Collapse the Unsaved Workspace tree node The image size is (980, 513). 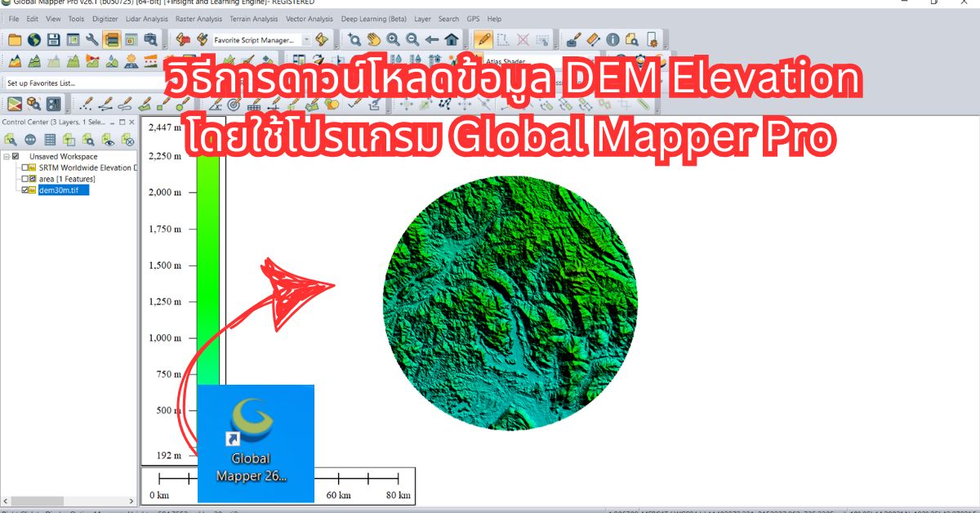click(7, 157)
